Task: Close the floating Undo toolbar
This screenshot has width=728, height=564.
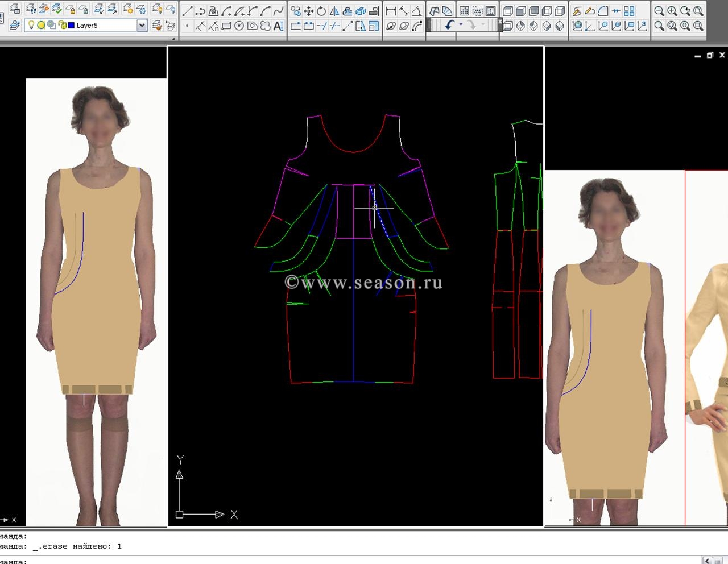Action: [500, 22]
